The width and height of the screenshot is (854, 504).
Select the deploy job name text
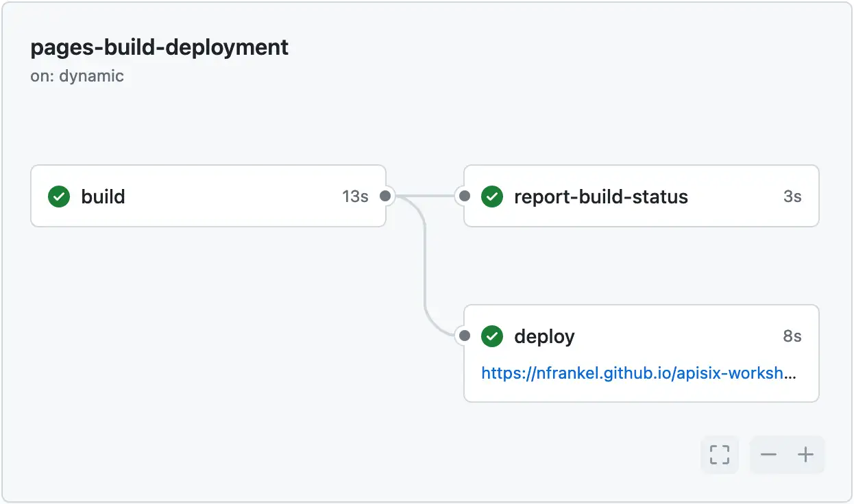(544, 336)
